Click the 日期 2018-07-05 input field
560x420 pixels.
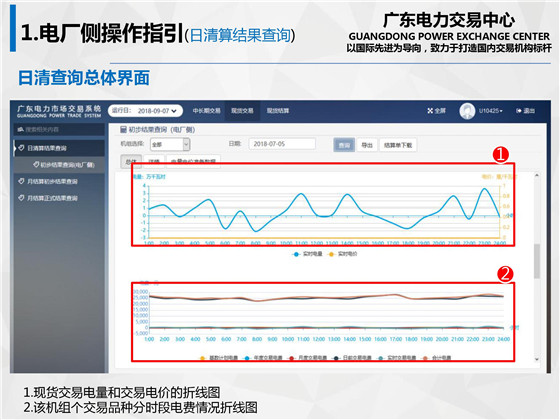282,144
